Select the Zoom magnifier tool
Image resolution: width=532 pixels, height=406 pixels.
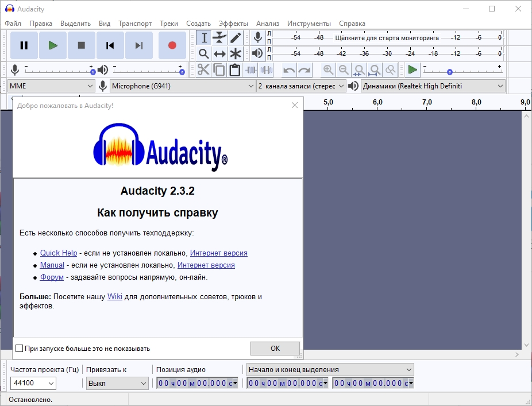[204, 53]
